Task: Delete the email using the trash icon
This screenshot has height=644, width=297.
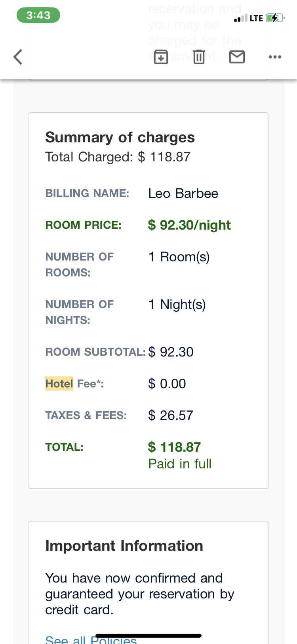Action: [x=199, y=57]
